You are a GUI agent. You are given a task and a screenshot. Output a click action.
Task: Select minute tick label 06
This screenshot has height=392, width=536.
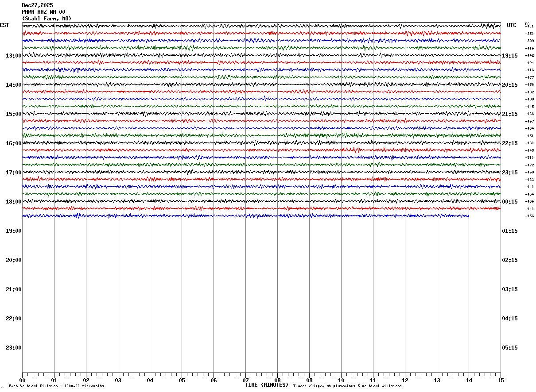coord(214,380)
